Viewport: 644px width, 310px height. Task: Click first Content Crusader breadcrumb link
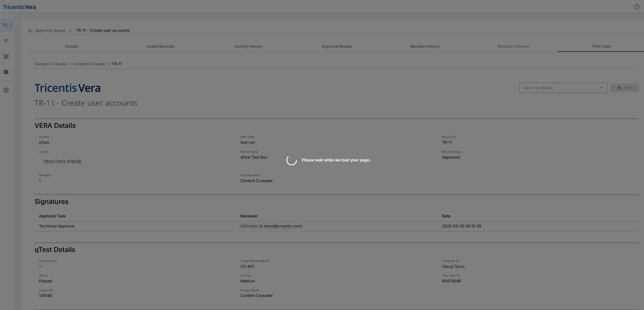(x=51, y=64)
